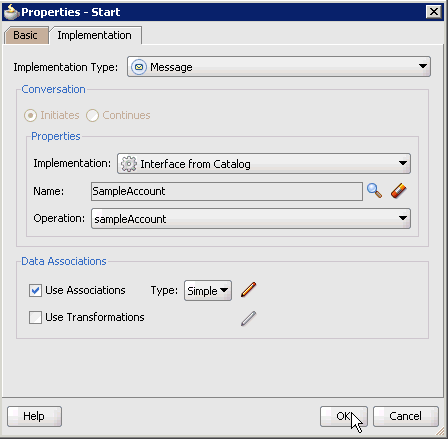Screen dimensions: 448x439
Task: Click the Data Associations section label
Action: pos(64,261)
